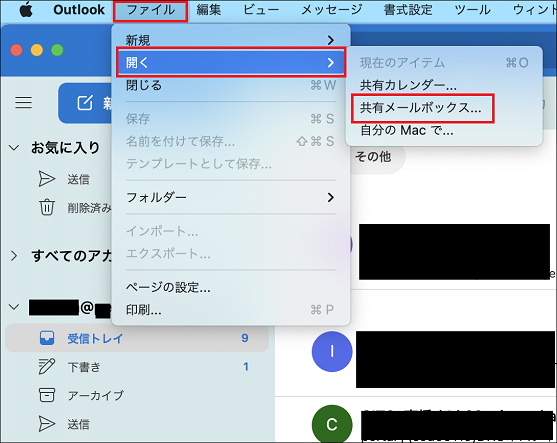Expand the フォルダー submenu
This screenshot has height=443, width=557.
pos(231,197)
